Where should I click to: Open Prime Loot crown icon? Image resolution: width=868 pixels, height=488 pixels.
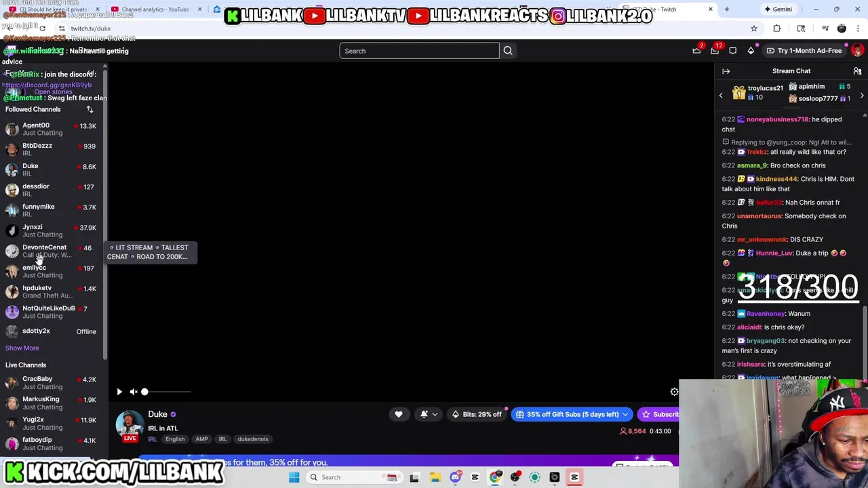tap(696, 51)
